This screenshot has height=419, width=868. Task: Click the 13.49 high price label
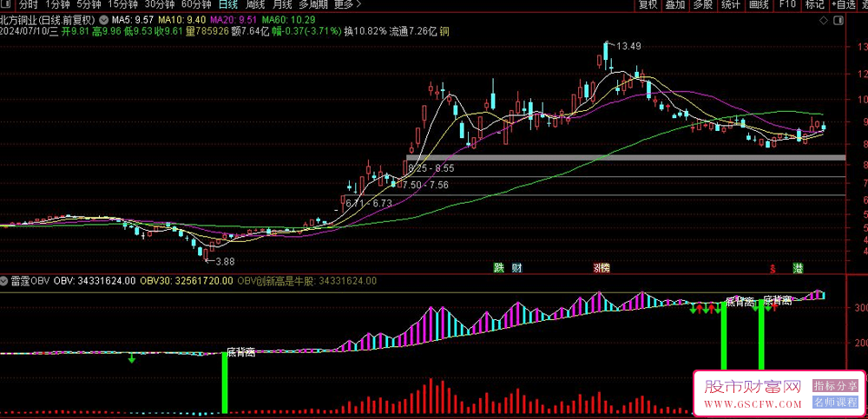click(628, 47)
